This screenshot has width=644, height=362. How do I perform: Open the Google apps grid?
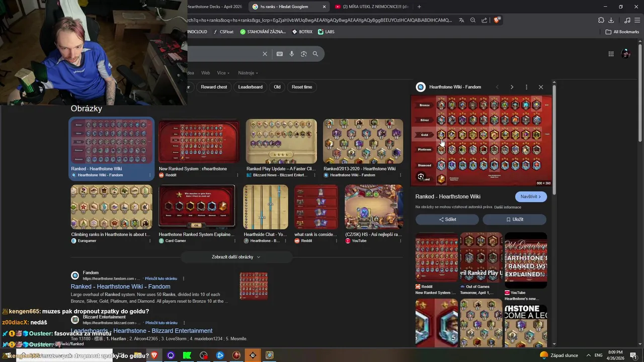[x=611, y=54]
